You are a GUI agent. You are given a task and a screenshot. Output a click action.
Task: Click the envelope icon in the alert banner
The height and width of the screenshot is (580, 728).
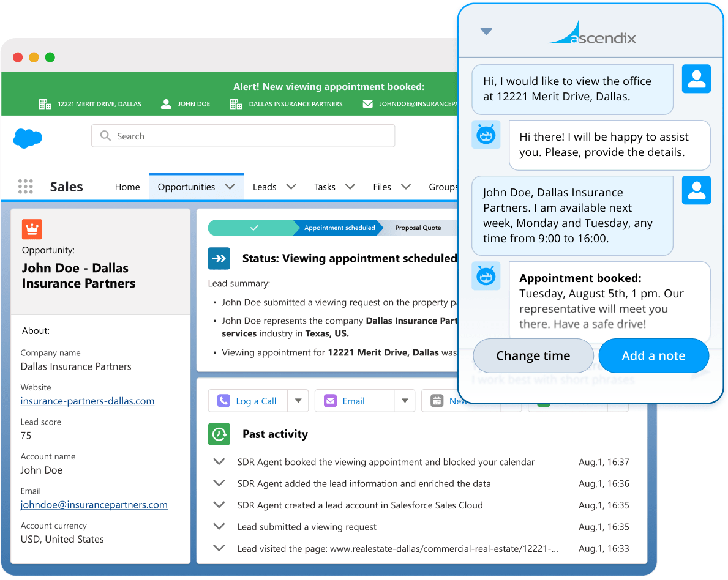[x=368, y=104]
